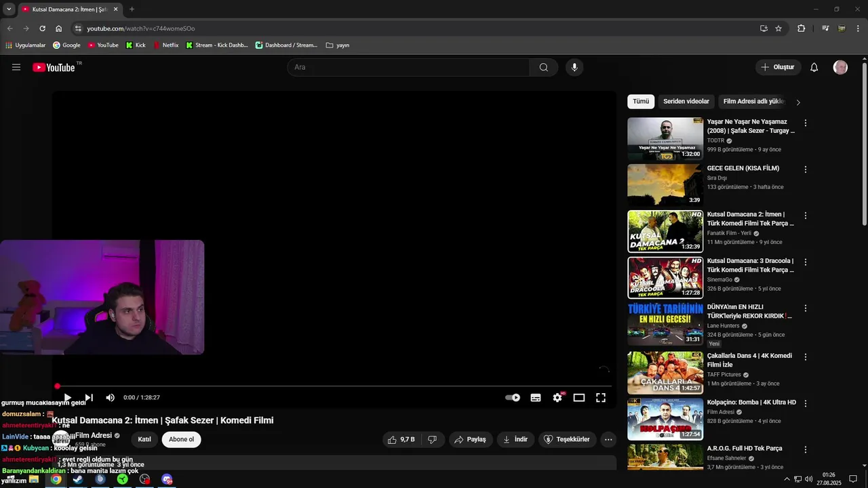Open GECE GELEN short film thumbnail
This screenshot has width=868, height=488.
click(665, 185)
